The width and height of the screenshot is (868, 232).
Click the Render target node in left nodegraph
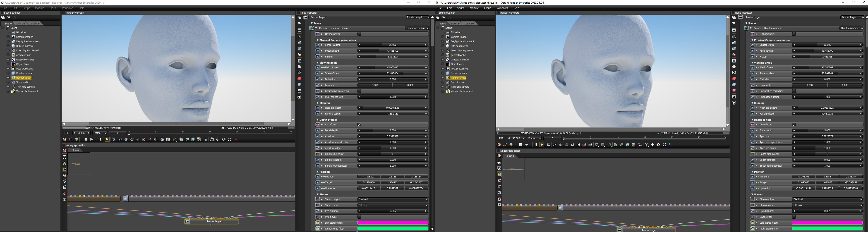click(212, 221)
